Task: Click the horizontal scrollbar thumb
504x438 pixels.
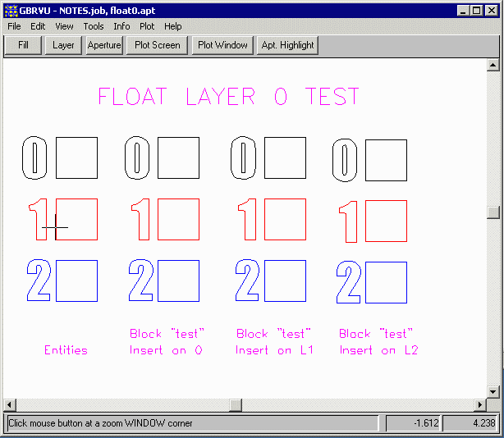Action: (x=236, y=404)
